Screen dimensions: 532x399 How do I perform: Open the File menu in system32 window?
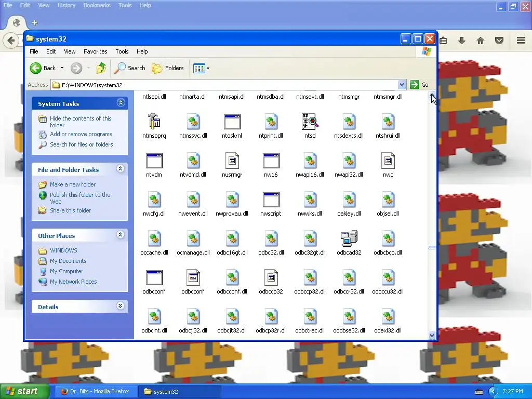(34, 51)
